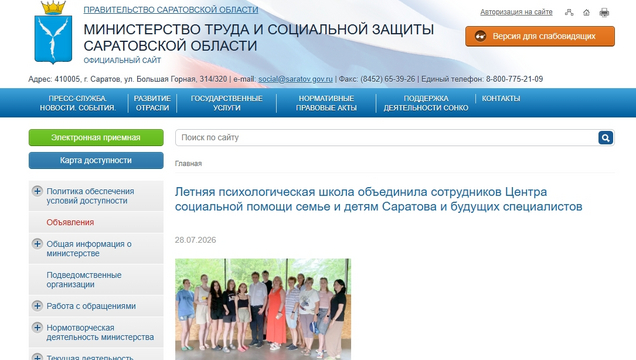Image resolution: width=636 pixels, height=360 pixels.
Task: Expand Работа с обращениями section
Action: pyautogui.click(x=37, y=306)
